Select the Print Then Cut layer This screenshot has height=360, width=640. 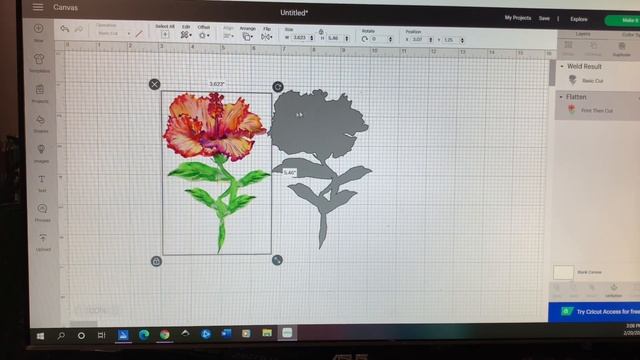[x=597, y=110]
